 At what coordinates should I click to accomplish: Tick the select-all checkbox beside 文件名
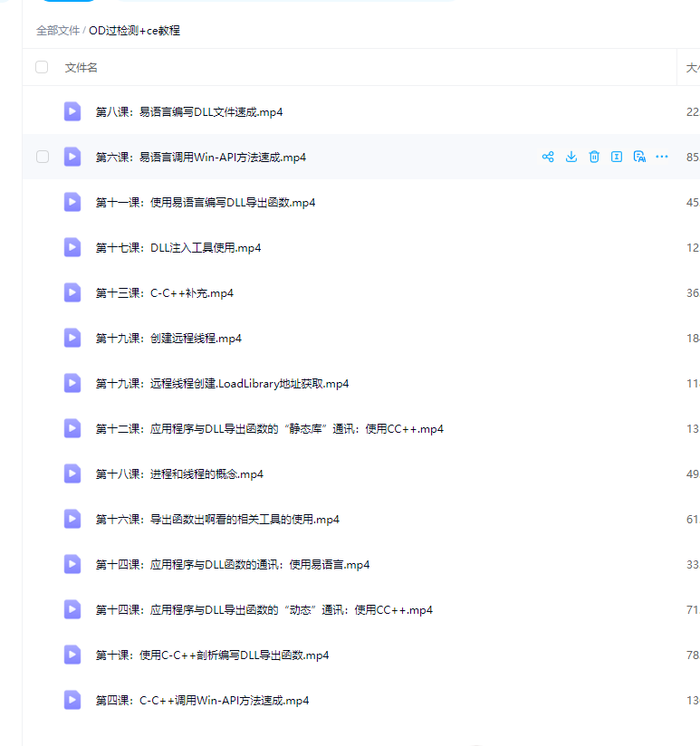pyautogui.click(x=42, y=67)
